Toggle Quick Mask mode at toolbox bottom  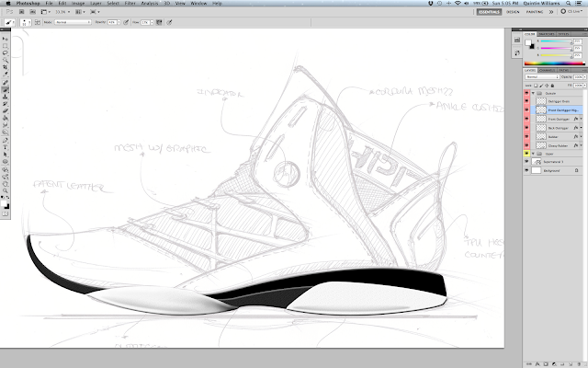point(5,213)
